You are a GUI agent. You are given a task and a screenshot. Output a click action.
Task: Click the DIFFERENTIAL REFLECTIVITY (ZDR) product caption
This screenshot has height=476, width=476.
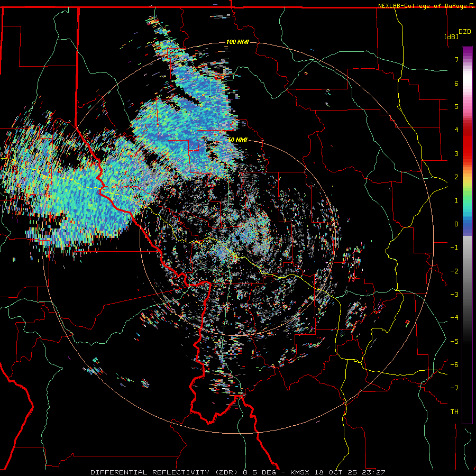click(x=165, y=472)
